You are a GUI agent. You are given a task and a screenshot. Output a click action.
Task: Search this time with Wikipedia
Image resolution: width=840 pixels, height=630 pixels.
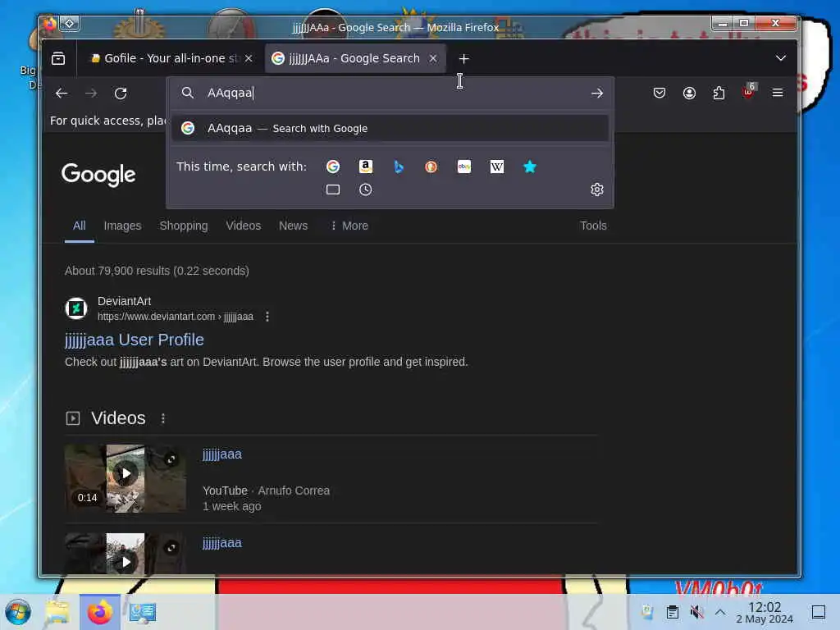coord(496,167)
